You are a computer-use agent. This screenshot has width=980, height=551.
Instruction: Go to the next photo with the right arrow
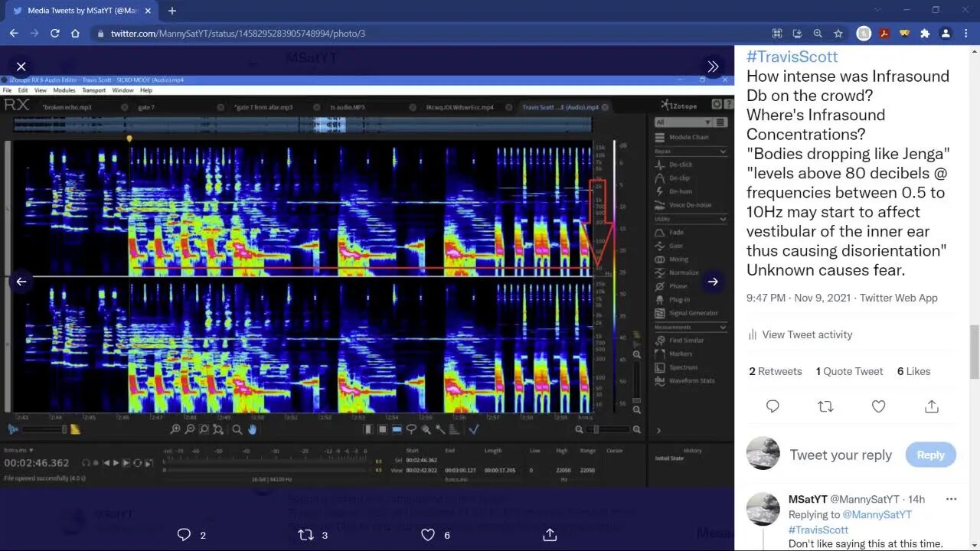coord(713,282)
